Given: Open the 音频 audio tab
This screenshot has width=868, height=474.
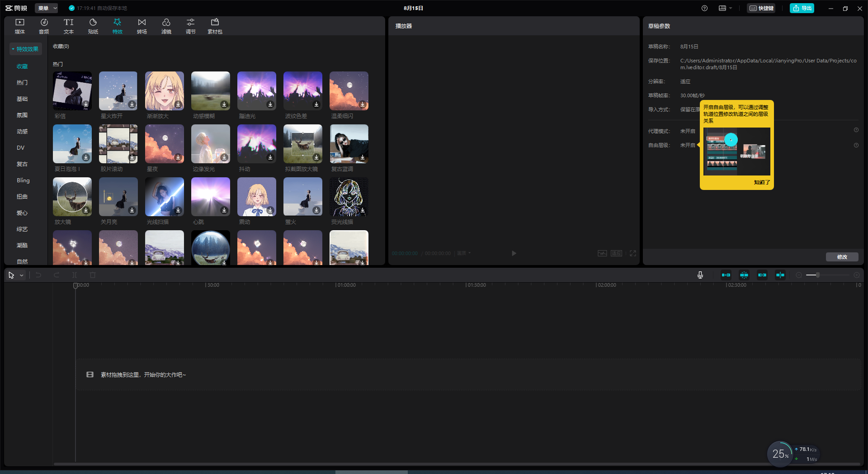Looking at the screenshot, I should (x=44, y=26).
